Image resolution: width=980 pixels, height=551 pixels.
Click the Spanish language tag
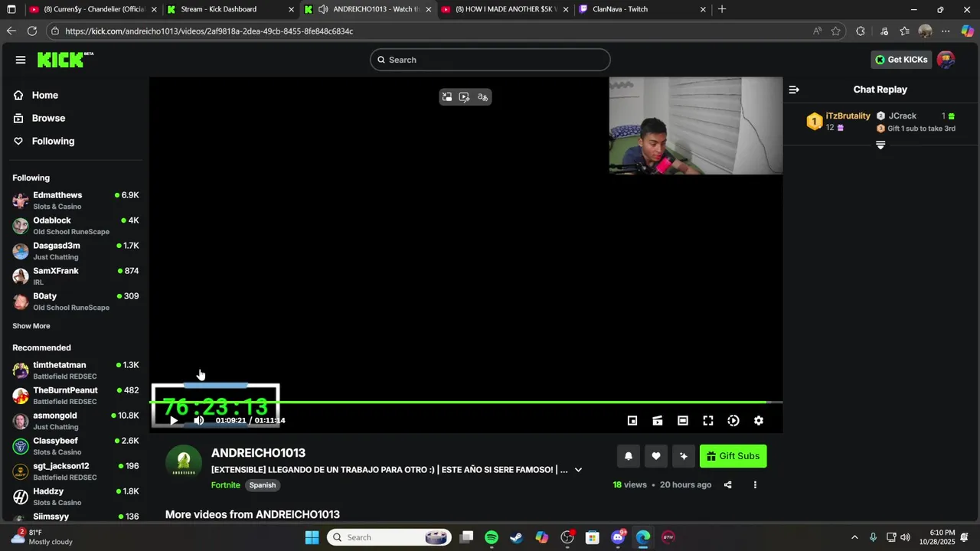pos(262,485)
